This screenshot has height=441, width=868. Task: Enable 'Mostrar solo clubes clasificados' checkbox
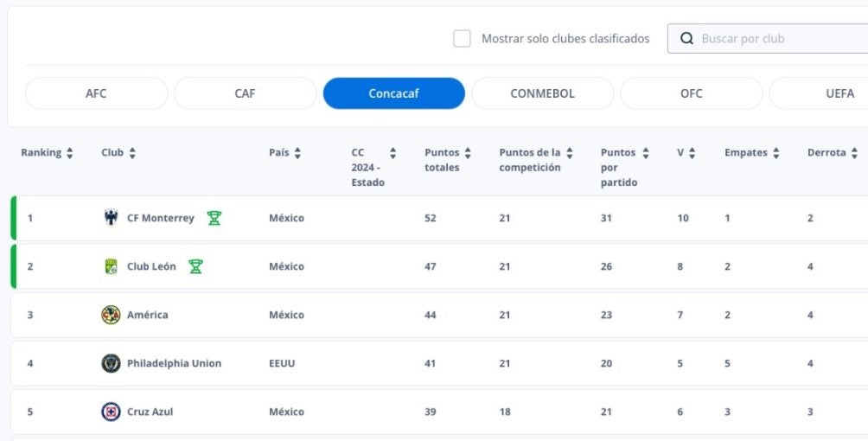point(463,39)
